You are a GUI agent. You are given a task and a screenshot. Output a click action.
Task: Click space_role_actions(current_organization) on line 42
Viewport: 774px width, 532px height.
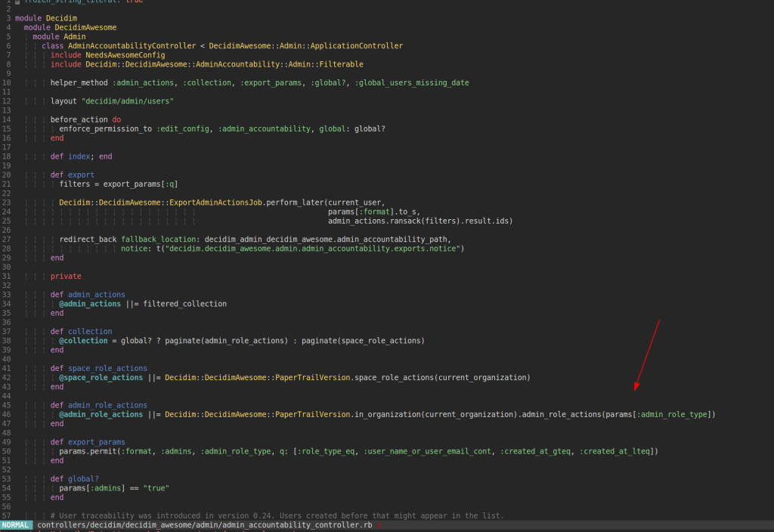pyautogui.click(x=442, y=378)
